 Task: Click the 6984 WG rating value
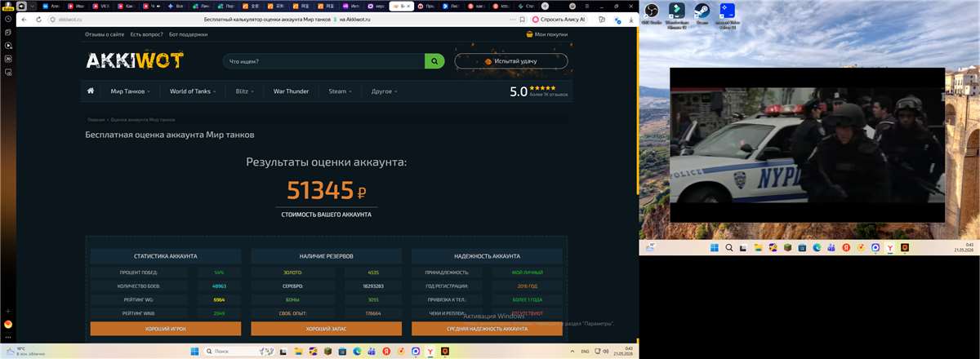click(x=219, y=299)
